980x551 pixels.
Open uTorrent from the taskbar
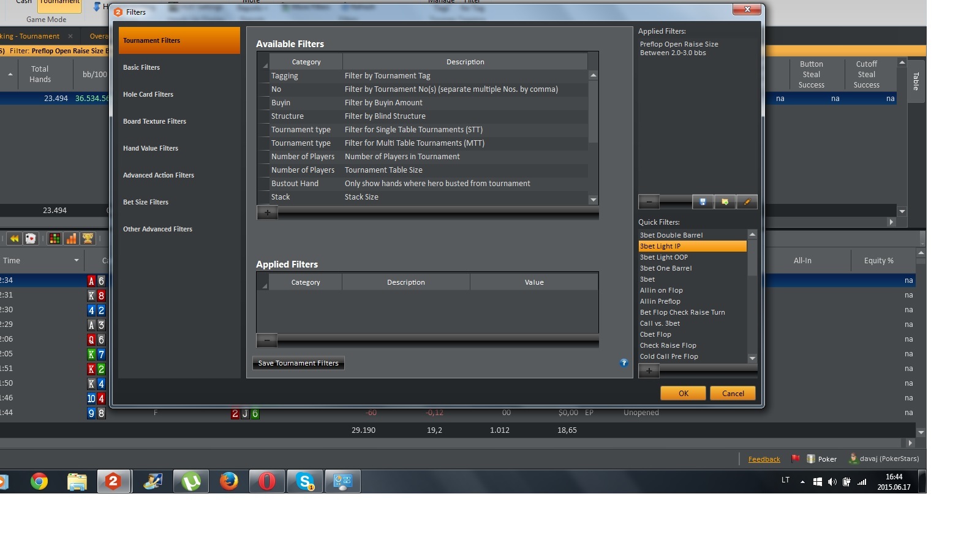tap(191, 482)
